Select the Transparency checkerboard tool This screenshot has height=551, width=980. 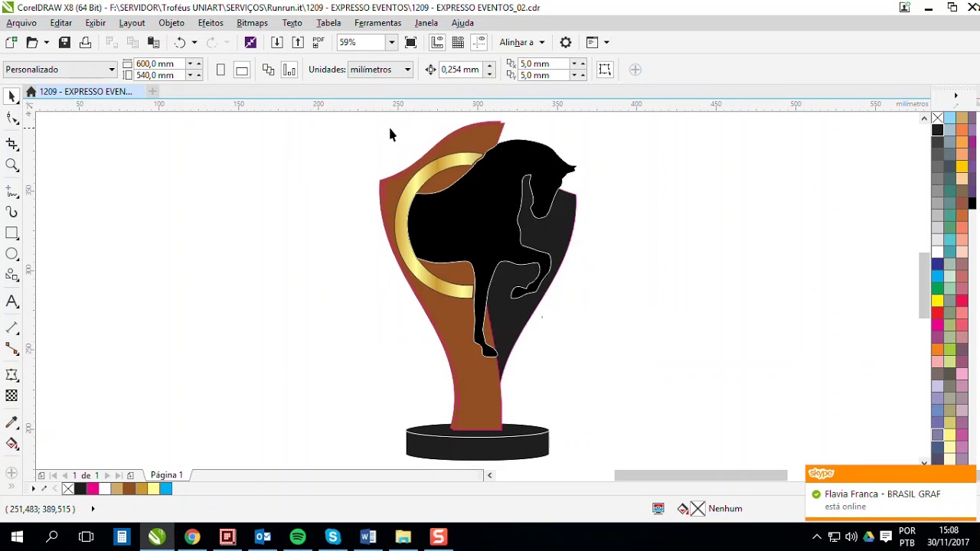11,396
